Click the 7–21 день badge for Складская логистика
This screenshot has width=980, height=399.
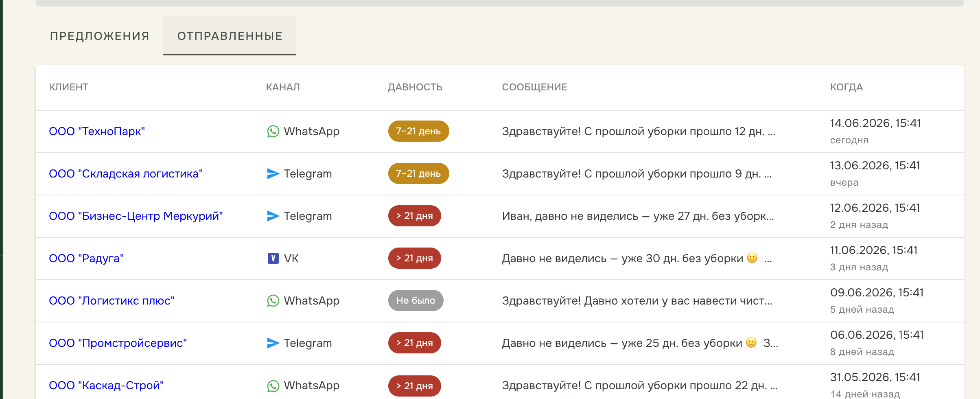click(x=418, y=173)
